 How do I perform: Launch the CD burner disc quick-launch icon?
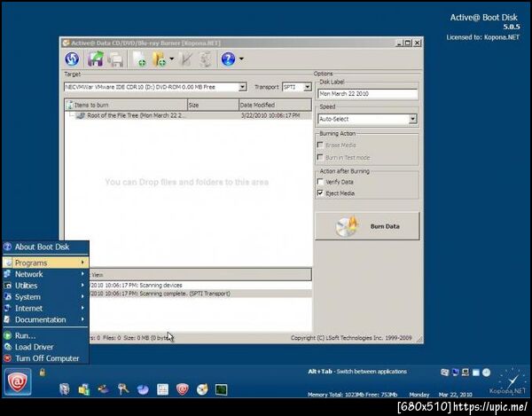coord(202,389)
